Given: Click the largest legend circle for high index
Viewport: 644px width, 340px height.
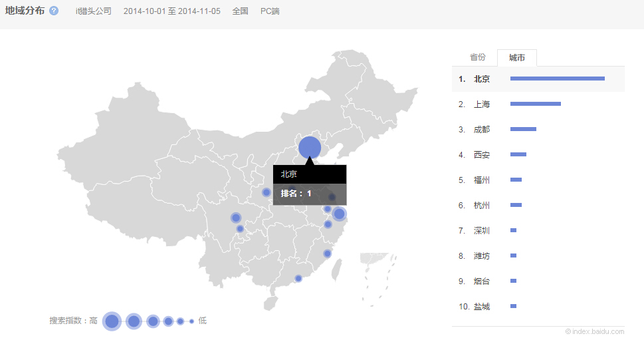Looking at the screenshot, I should 112,321.
